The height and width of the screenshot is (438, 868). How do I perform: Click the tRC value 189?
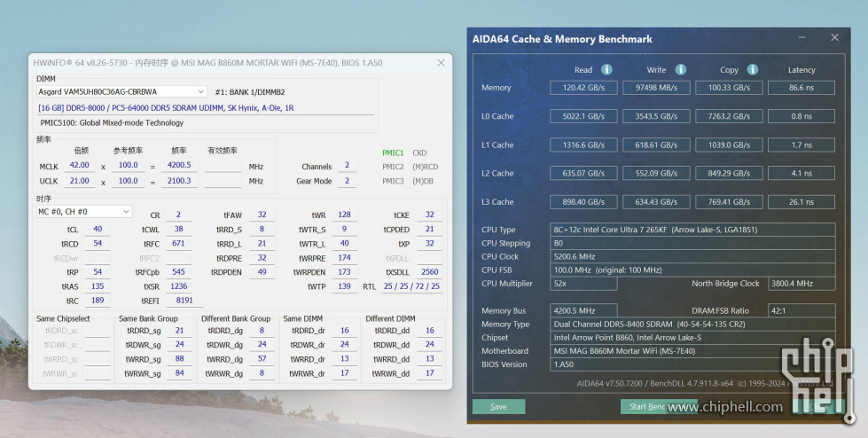click(x=98, y=301)
